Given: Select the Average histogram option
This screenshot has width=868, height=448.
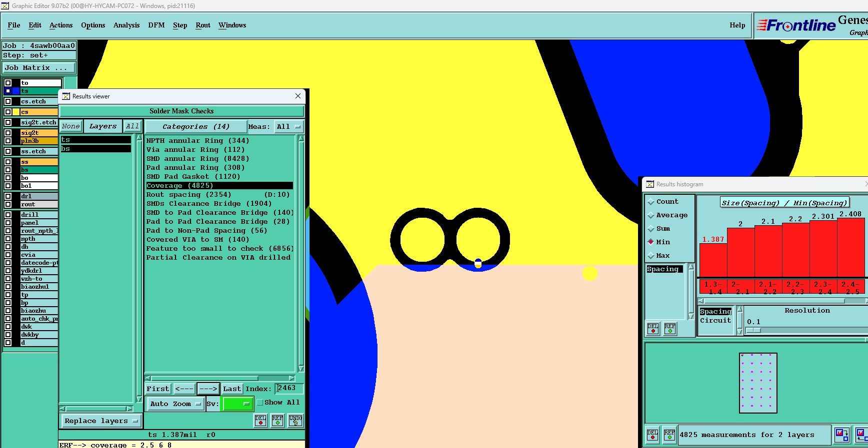Looking at the screenshot, I should pyautogui.click(x=651, y=215).
